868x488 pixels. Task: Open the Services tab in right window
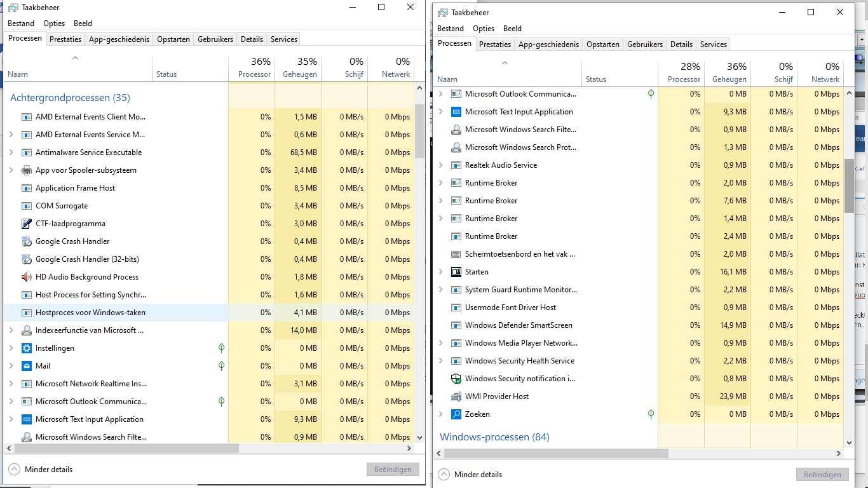coord(714,44)
